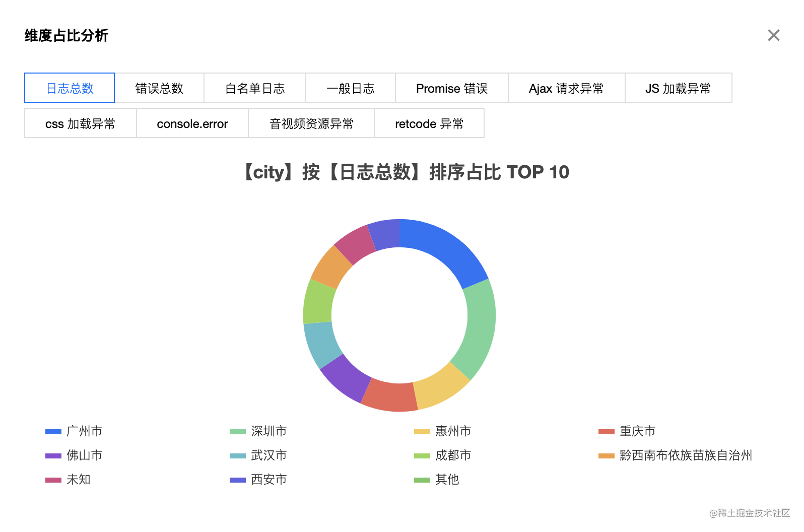Click the 佛山市 legend label

85,455
